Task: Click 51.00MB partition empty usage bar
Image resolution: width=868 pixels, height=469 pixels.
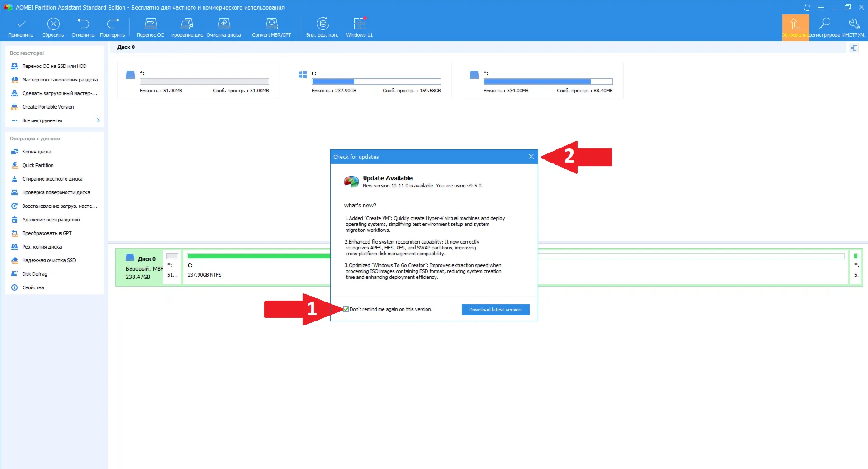Action: point(204,81)
